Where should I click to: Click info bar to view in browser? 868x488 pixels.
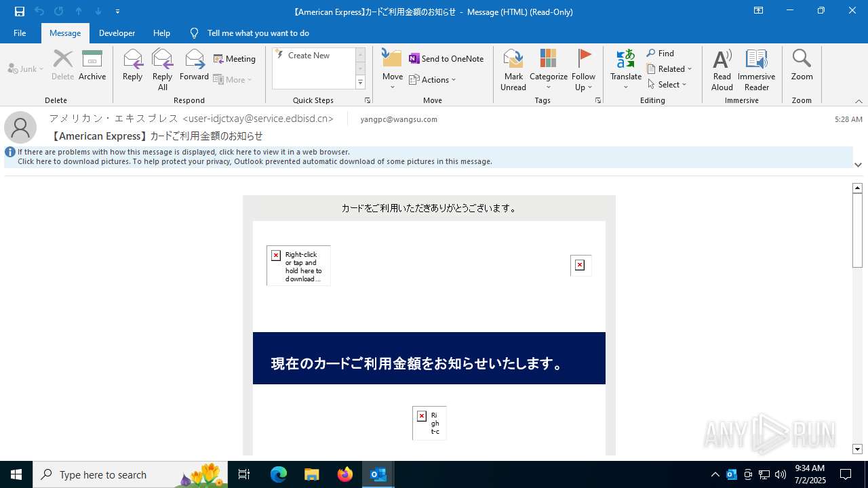click(184, 152)
